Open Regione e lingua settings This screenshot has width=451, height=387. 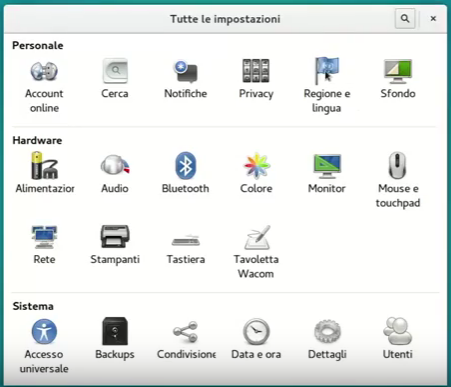coord(327,86)
